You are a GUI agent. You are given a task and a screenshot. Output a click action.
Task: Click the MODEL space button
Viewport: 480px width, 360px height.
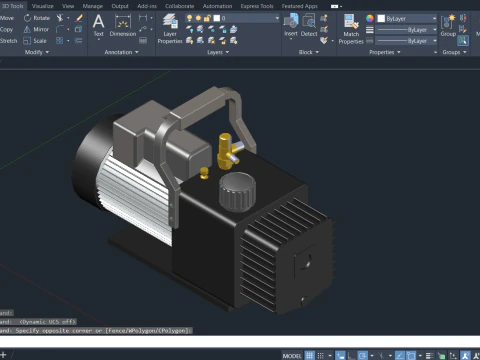[292, 356]
